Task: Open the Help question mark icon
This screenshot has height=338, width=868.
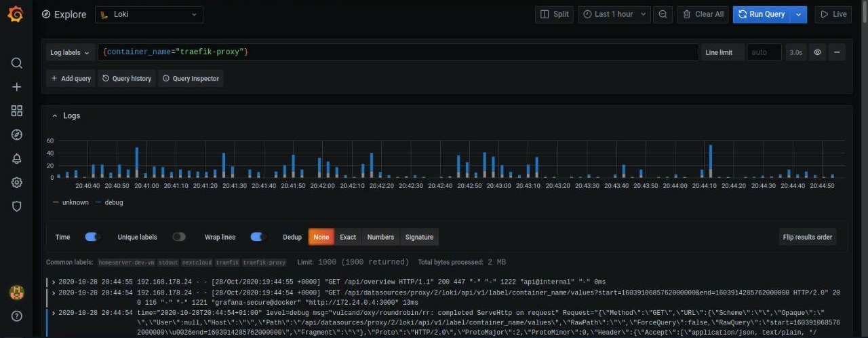Action: [x=17, y=316]
